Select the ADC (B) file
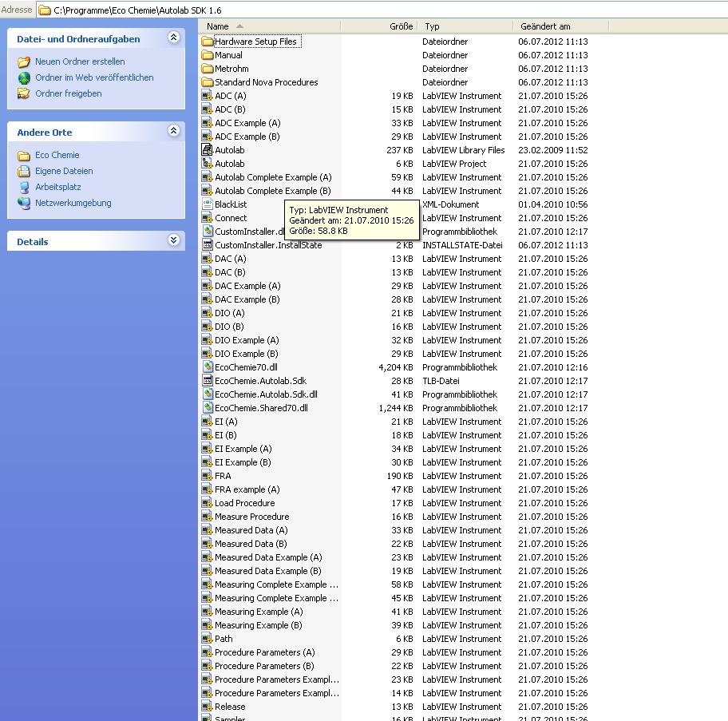728x721 pixels. [x=230, y=109]
